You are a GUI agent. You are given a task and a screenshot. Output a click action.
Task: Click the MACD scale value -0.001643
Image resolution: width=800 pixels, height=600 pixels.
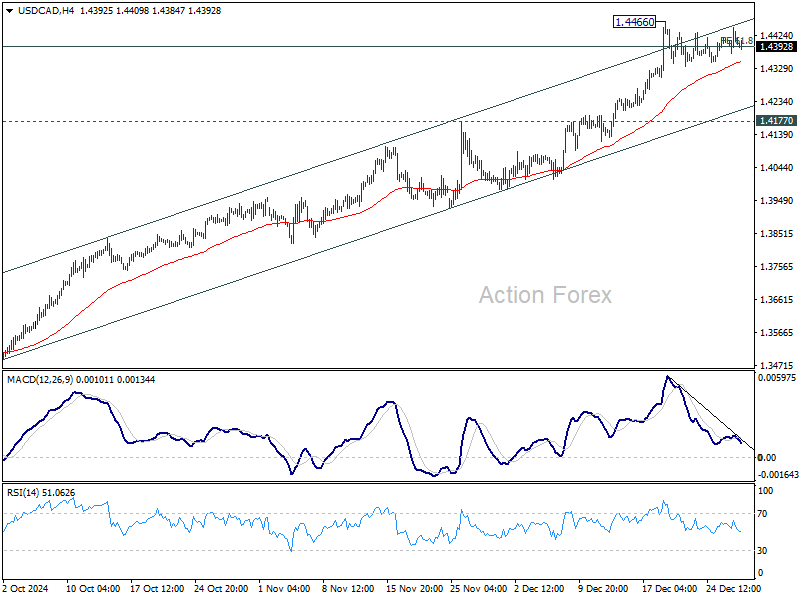coord(778,474)
